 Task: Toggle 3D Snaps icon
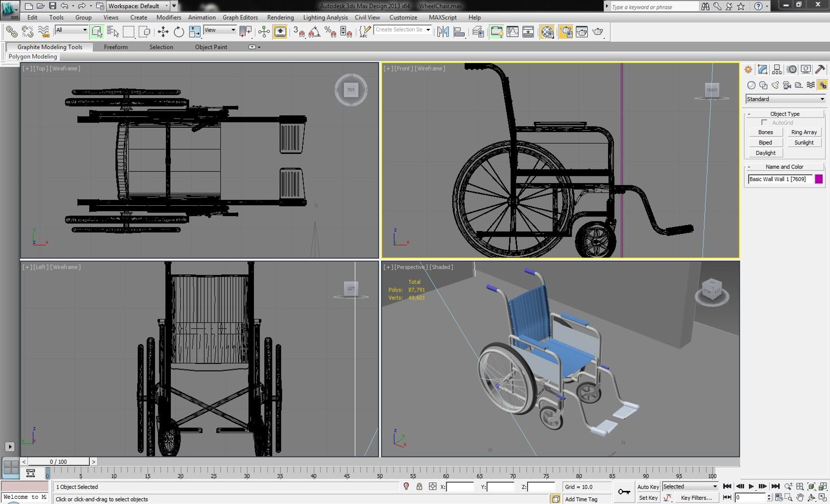pyautogui.click(x=299, y=32)
